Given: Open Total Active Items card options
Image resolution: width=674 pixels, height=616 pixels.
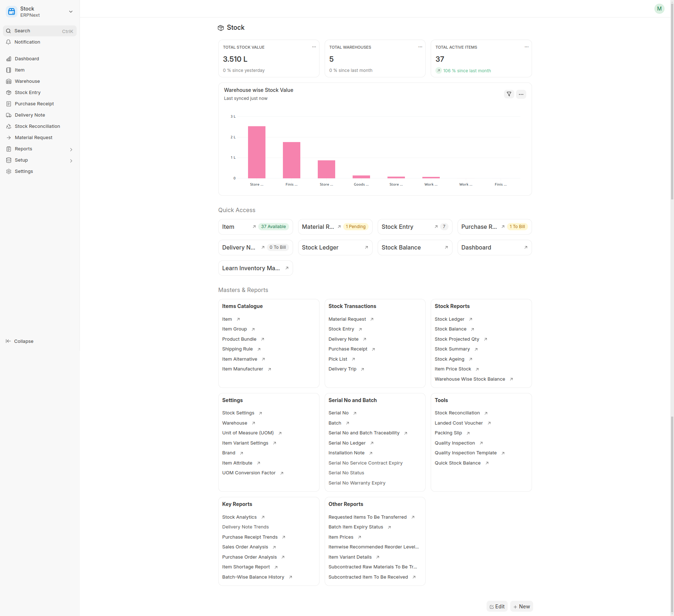Looking at the screenshot, I should tap(526, 47).
